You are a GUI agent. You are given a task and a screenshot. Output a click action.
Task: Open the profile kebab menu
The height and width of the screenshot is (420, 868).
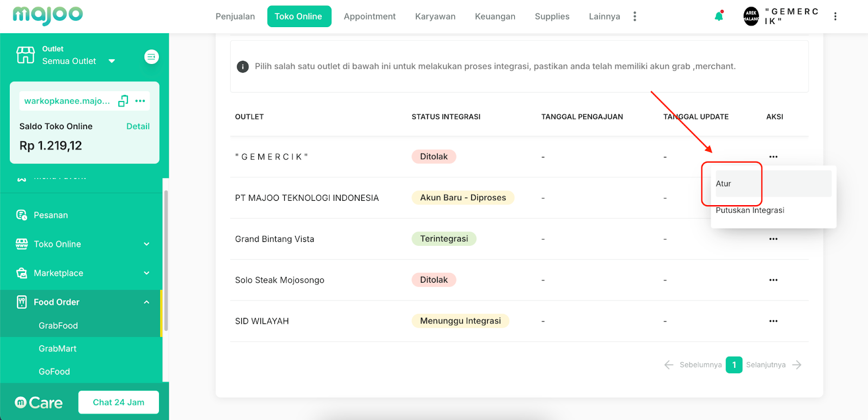(x=835, y=16)
